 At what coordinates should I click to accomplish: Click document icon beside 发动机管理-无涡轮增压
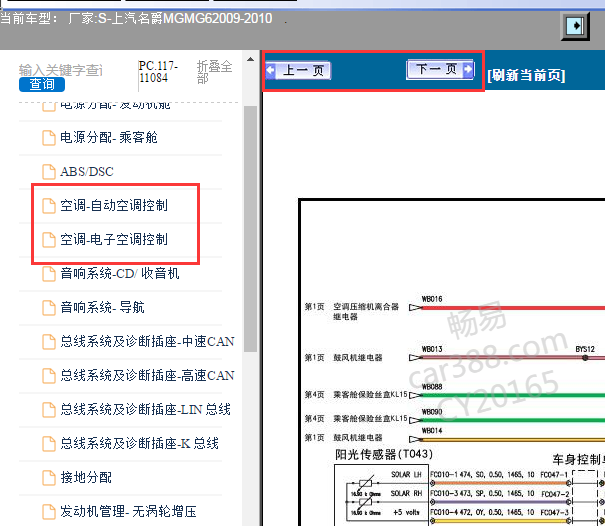[x=49, y=511]
